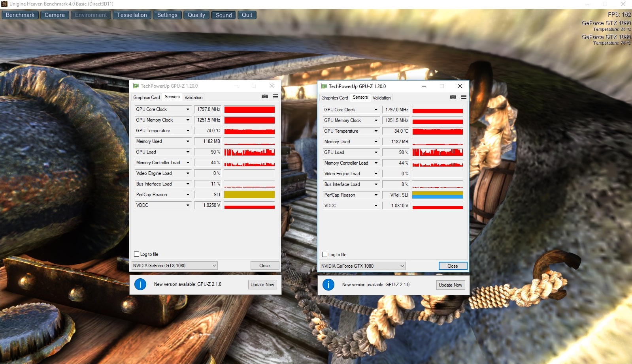This screenshot has width=632, height=364.
Task: Click yellow-blue PerfCap Reason bar in right GPU-Z window
Action: [x=438, y=195]
